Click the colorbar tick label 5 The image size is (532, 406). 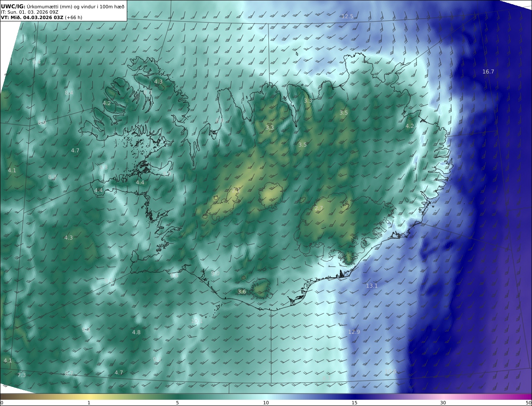point(177,403)
